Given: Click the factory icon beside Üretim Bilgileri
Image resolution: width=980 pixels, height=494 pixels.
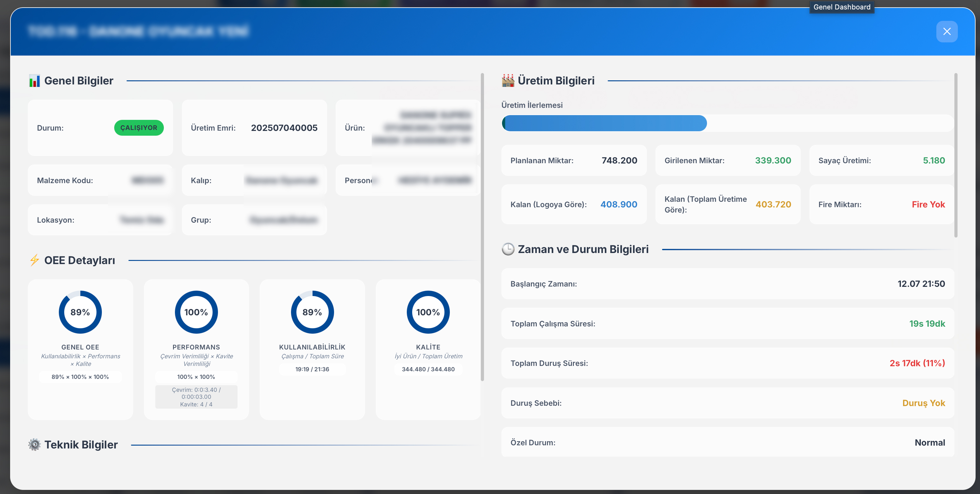Looking at the screenshot, I should pyautogui.click(x=508, y=81).
